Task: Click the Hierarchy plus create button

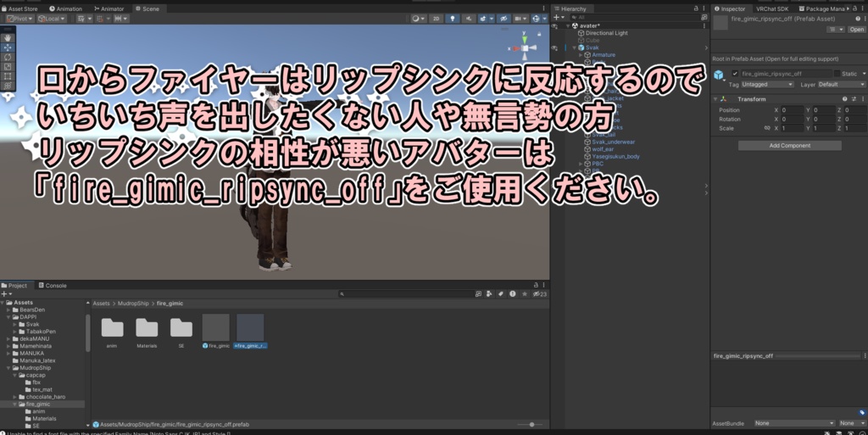Action: click(559, 17)
